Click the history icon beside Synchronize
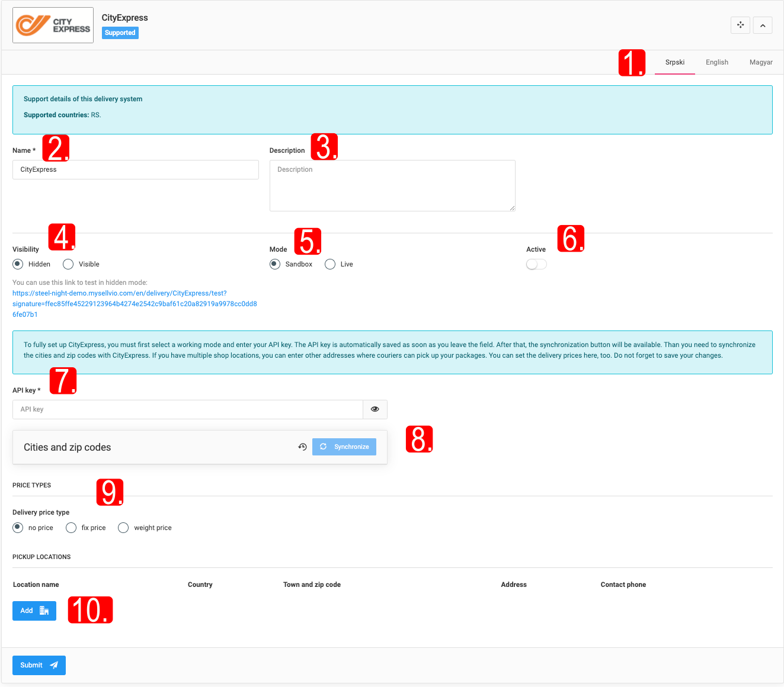Image resolution: width=784 pixels, height=687 pixels. pyautogui.click(x=302, y=447)
